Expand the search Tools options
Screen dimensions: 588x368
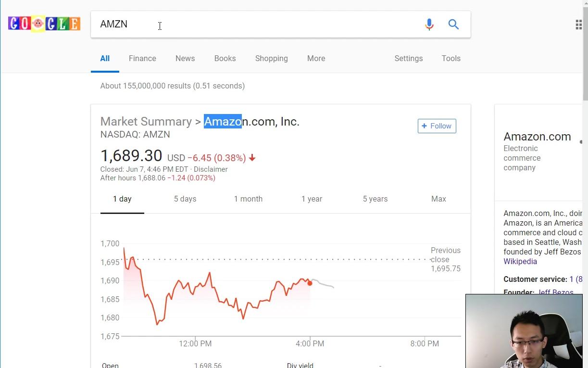tap(451, 58)
